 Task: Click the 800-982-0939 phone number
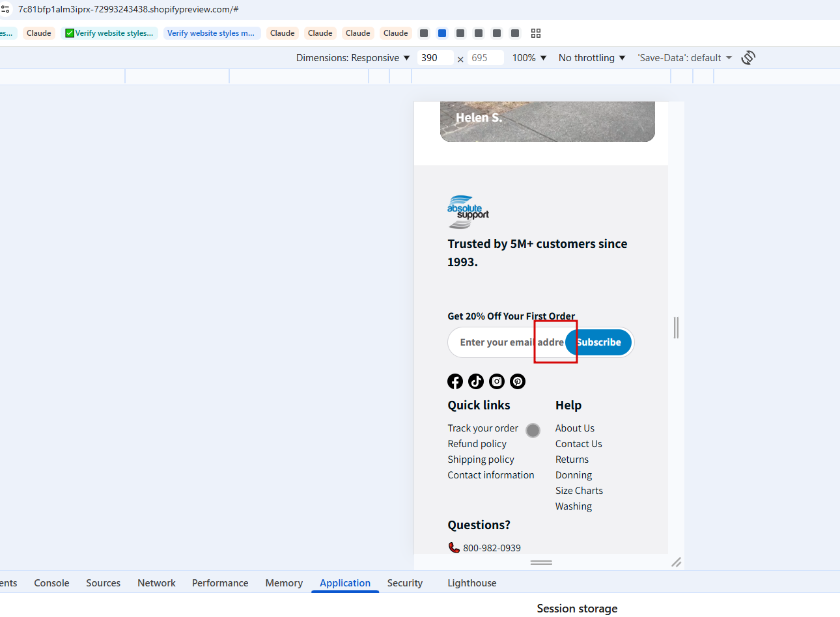(x=492, y=548)
